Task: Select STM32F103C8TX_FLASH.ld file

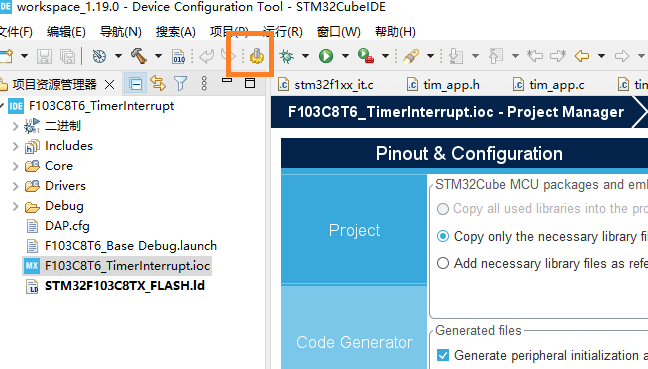Action: [124, 286]
